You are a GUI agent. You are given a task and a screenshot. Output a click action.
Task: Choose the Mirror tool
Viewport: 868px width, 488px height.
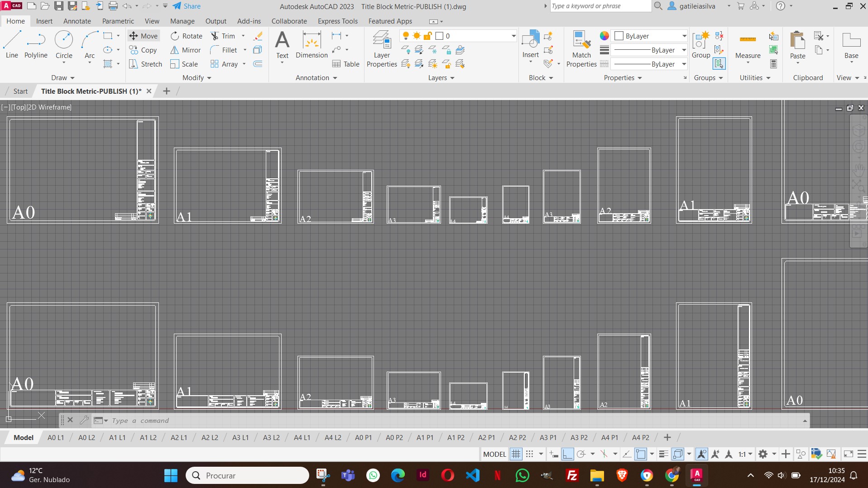pyautogui.click(x=186, y=50)
